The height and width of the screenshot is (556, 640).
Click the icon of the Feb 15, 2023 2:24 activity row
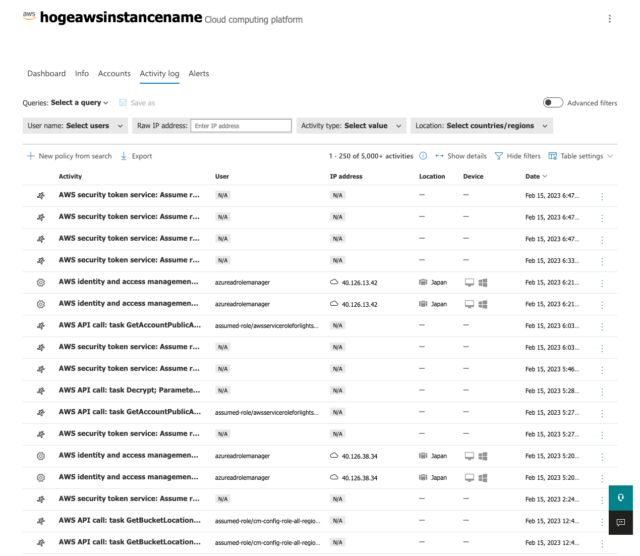(41, 499)
